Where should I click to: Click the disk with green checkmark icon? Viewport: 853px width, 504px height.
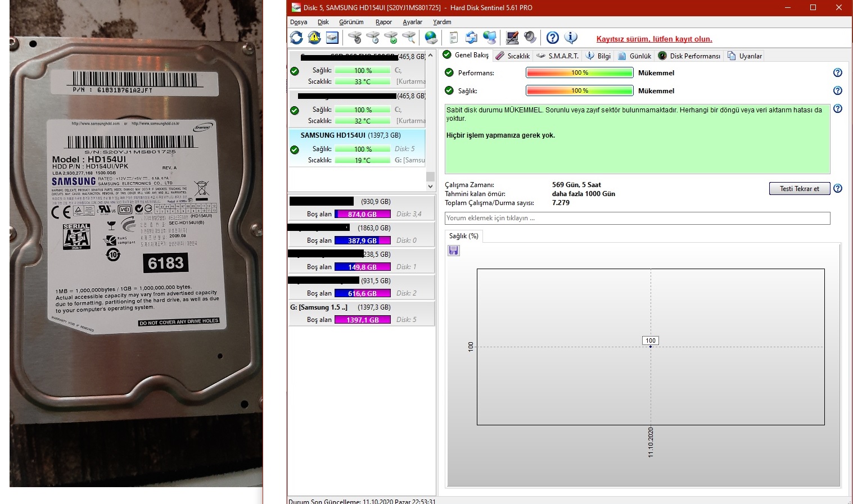[x=391, y=38]
